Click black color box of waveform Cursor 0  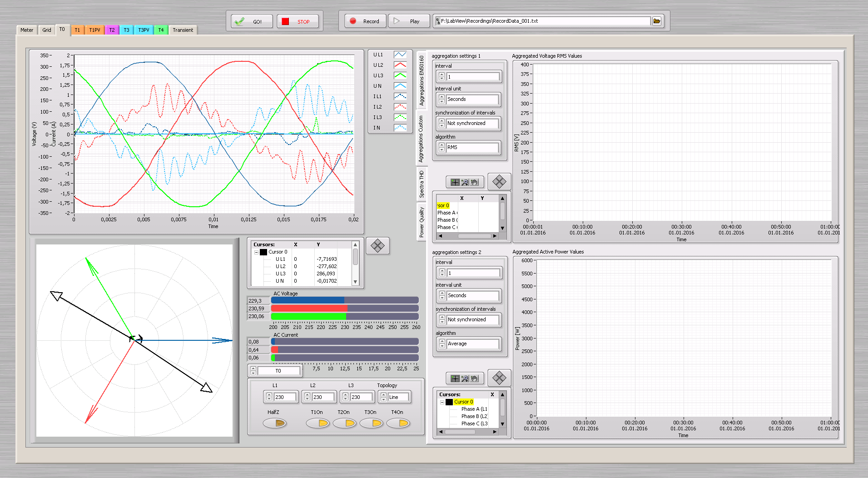tap(263, 252)
